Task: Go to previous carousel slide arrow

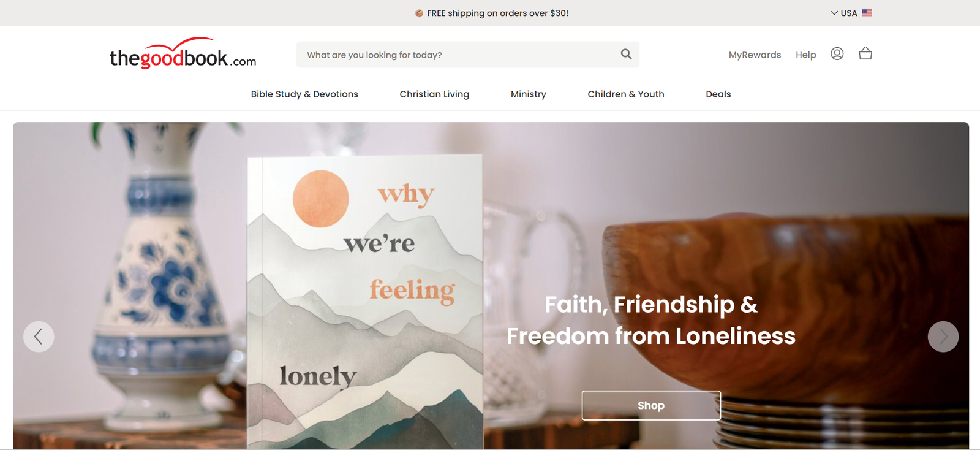Action: pos(39,337)
